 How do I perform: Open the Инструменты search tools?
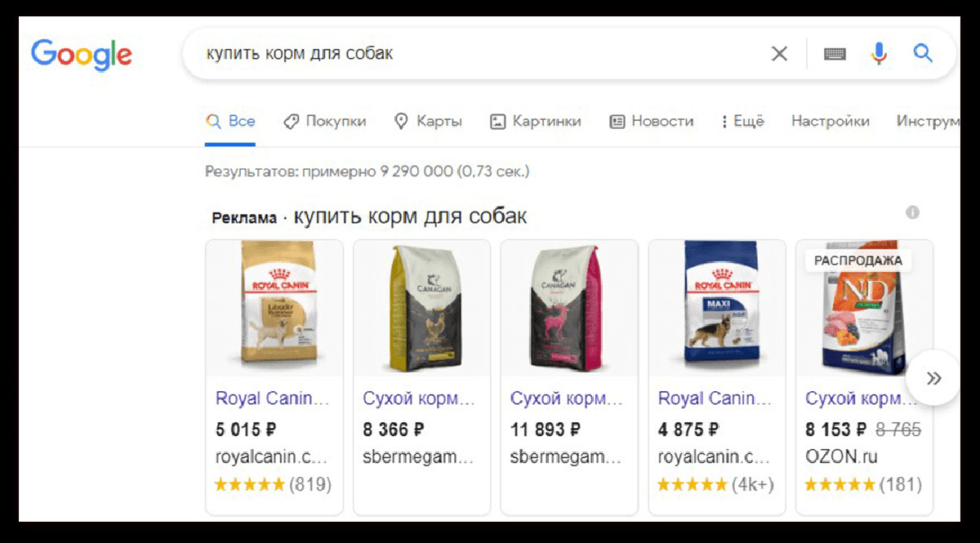[x=928, y=121]
